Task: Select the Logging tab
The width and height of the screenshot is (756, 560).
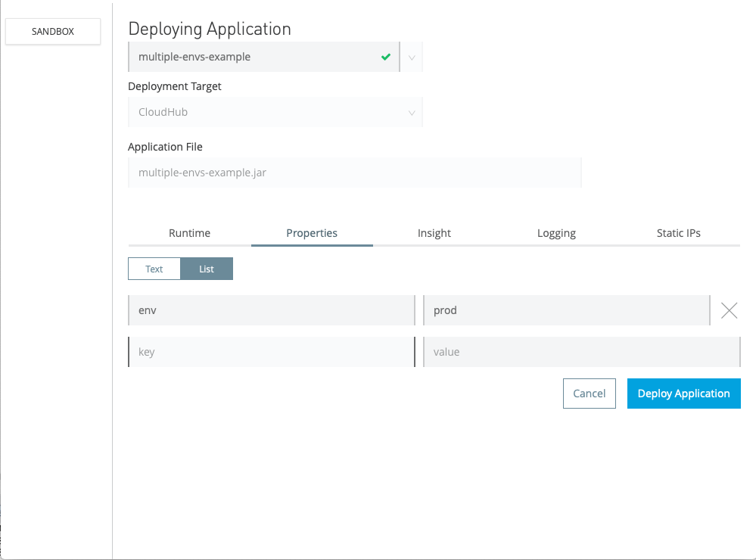Action: (x=556, y=233)
